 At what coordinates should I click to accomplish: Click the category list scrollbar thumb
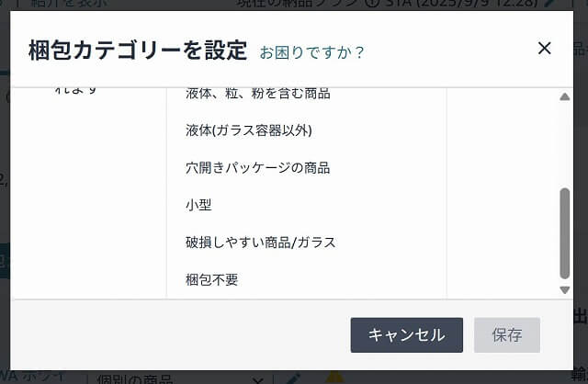564,233
